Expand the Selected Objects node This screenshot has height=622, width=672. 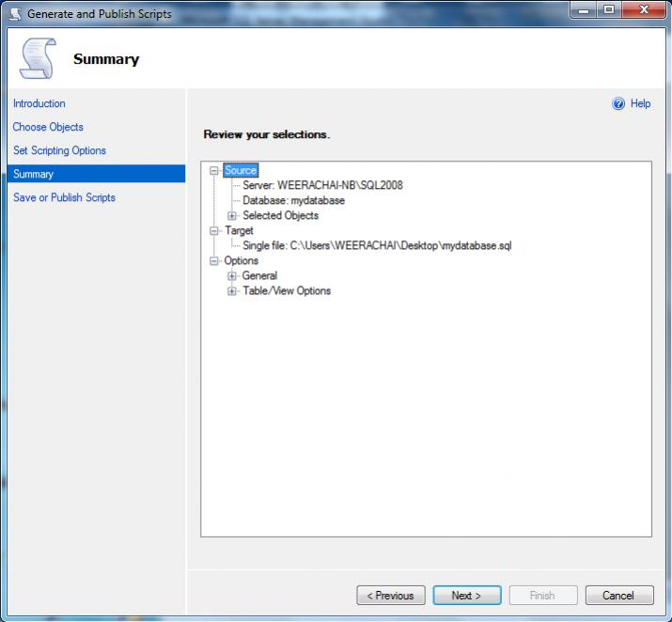pos(231,215)
